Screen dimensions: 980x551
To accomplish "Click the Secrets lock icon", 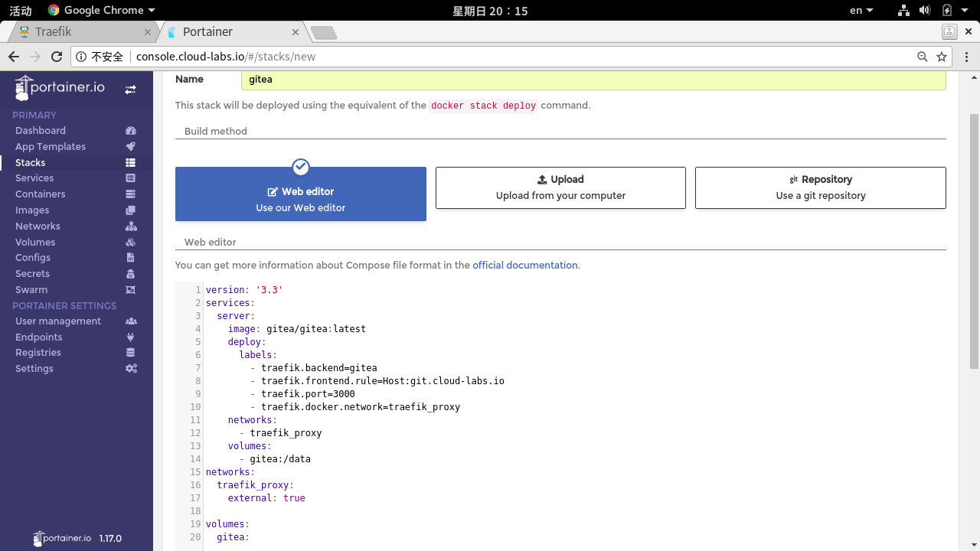I will coord(131,274).
